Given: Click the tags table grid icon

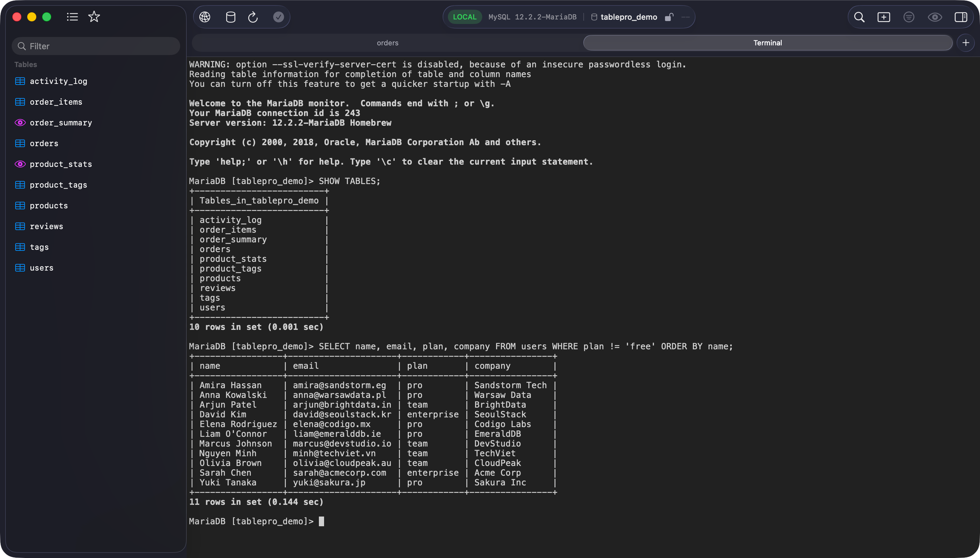Looking at the screenshot, I should (20, 247).
